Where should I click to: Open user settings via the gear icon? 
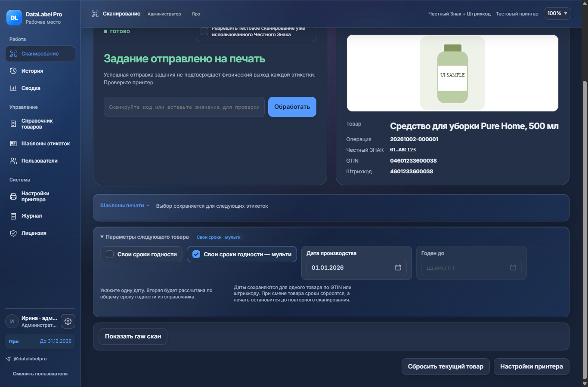[68, 321]
